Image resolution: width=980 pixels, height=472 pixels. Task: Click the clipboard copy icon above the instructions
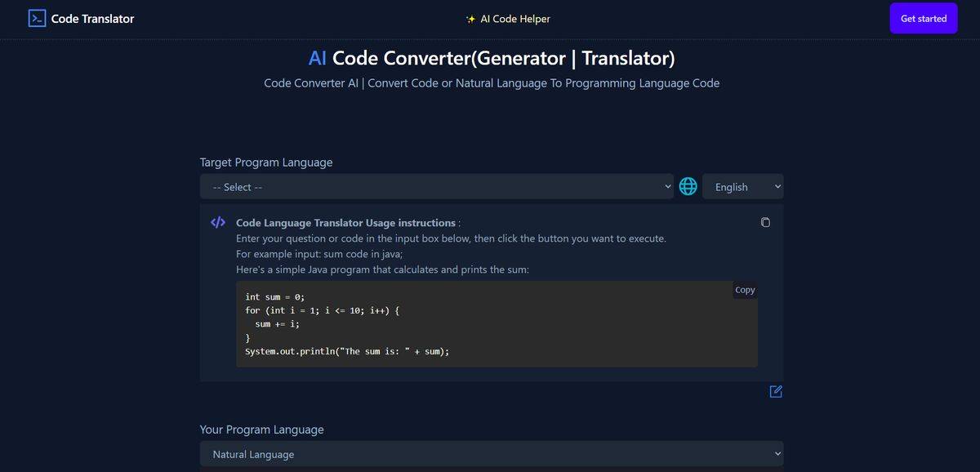pos(765,221)
